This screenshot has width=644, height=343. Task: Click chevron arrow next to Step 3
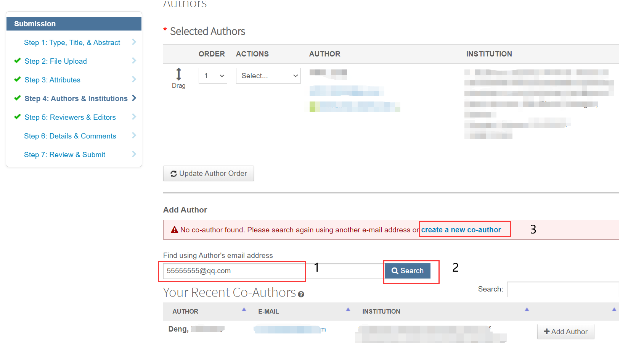(134, 79)
